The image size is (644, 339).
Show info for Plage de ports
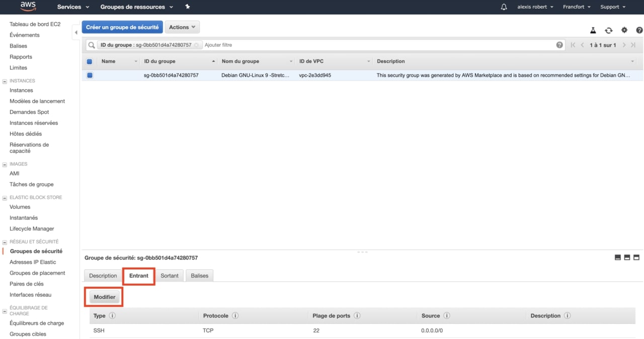coord(357,316)
